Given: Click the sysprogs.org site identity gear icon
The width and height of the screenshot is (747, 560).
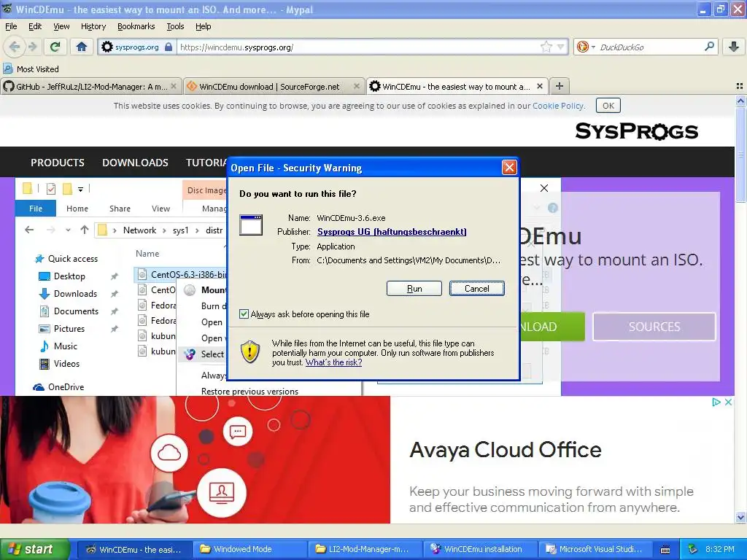Looking at the screenshot, I should pos(107,47).
